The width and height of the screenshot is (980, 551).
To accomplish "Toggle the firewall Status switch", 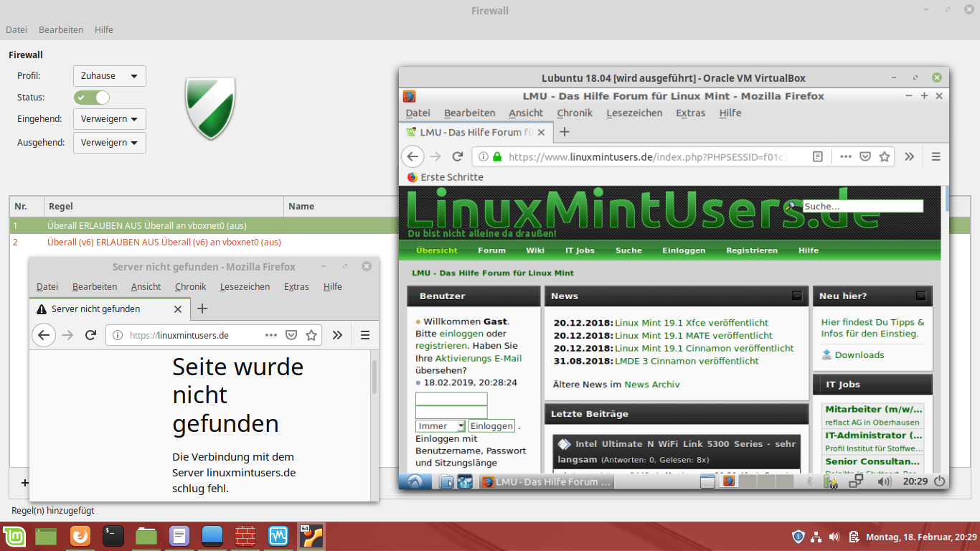I will point(92,98).
